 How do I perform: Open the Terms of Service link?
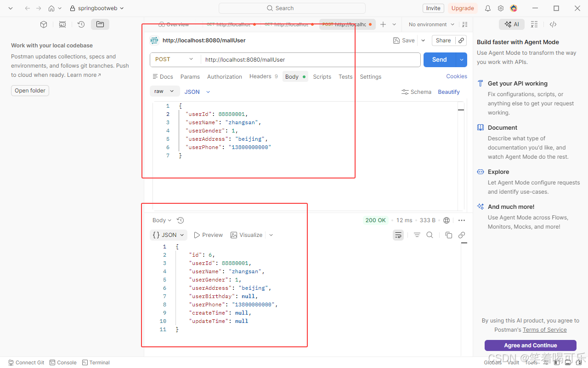point(544,330)
